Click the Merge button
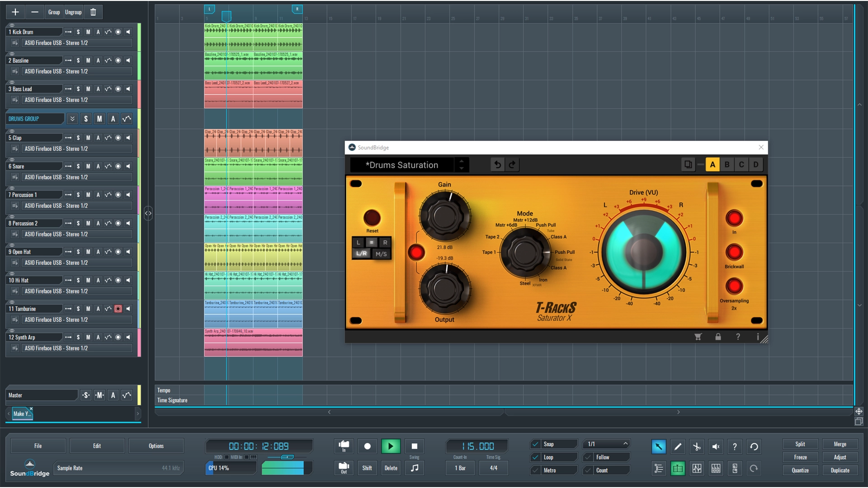 pos(840,444)
